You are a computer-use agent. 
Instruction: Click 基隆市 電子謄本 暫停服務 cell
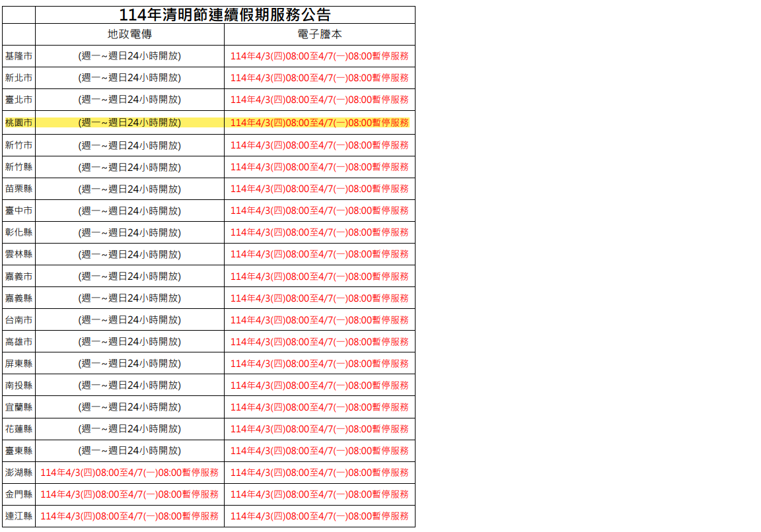click(x=319, y=56)
